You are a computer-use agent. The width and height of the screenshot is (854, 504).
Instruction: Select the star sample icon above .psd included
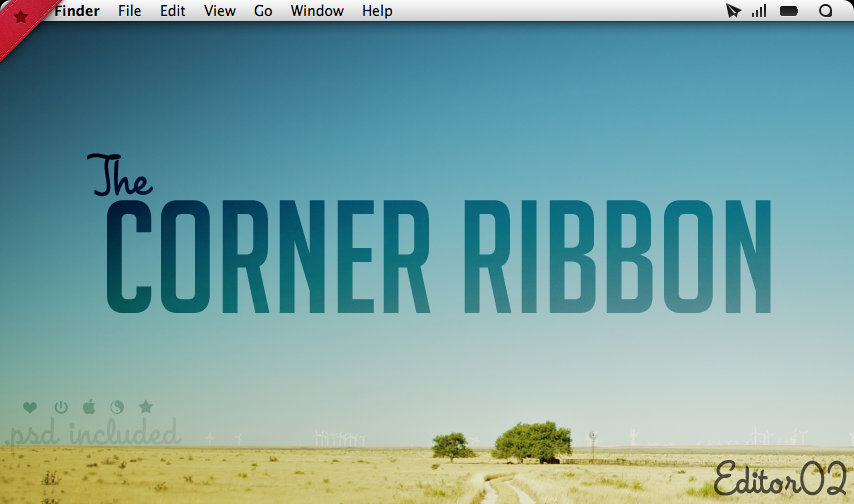[x=146, y=406]
